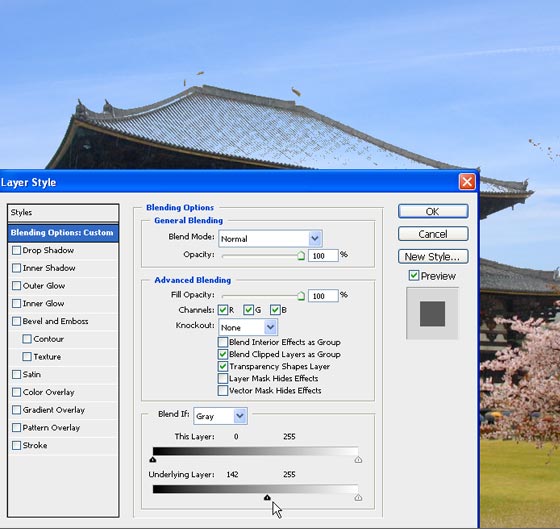This screenshot has width=560, height=529.
Task: Select the Styles header row
Action: 63,213
